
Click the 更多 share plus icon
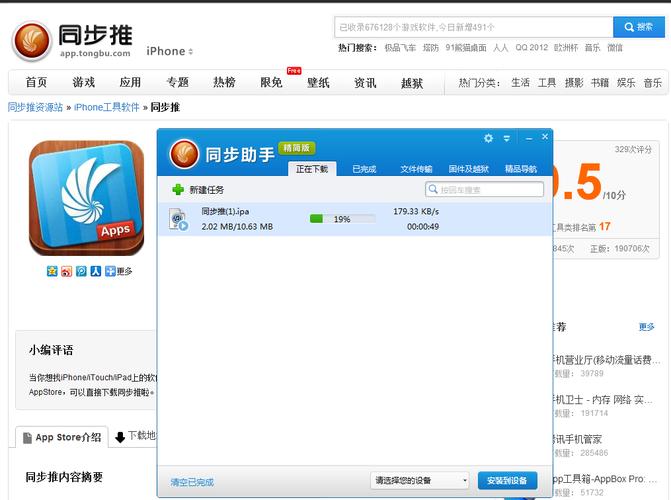pos(110,271)
